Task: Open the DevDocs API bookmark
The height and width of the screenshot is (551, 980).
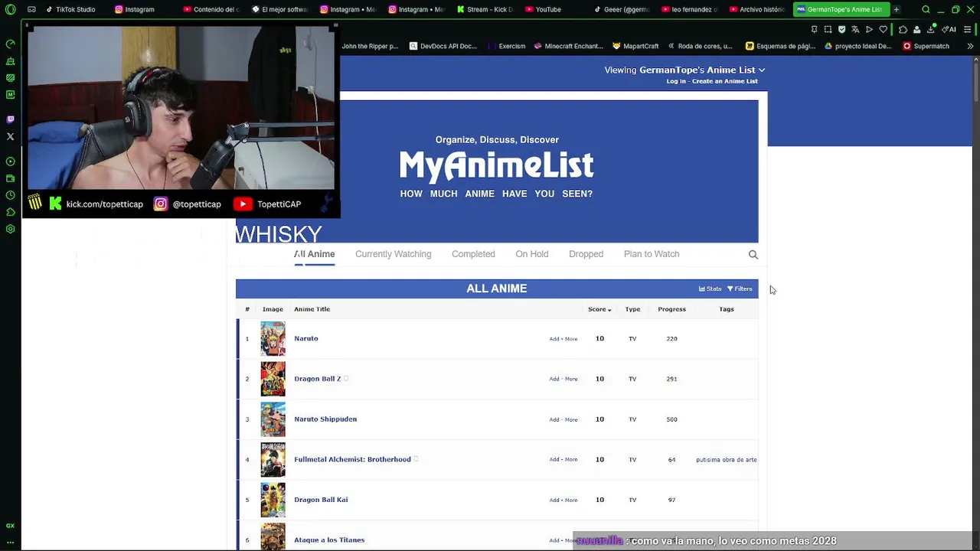Action: (443, 46)
